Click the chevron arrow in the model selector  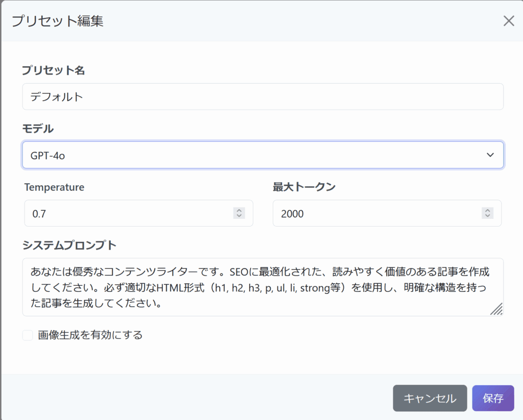490,155
